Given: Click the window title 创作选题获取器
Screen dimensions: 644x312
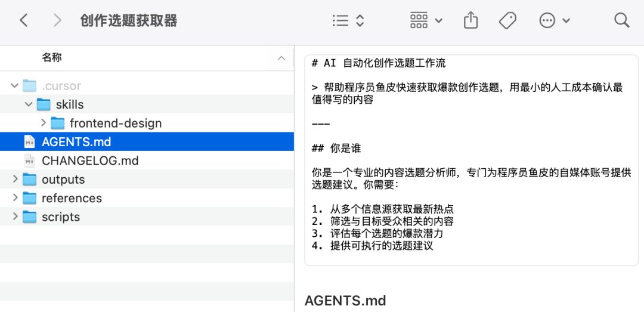Looking at the screenshot, I should (129, 20).
